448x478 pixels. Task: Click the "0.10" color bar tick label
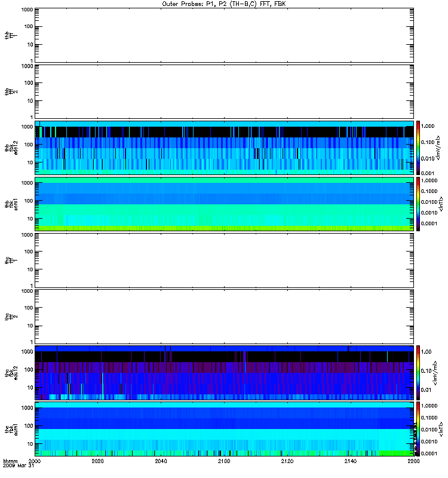(x=426, y=371)
